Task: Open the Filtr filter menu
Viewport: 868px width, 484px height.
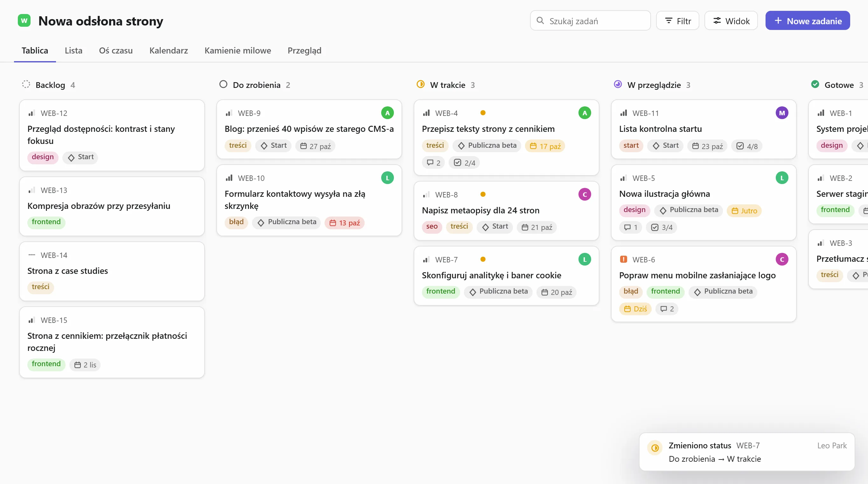Action: tap(677, 21)
